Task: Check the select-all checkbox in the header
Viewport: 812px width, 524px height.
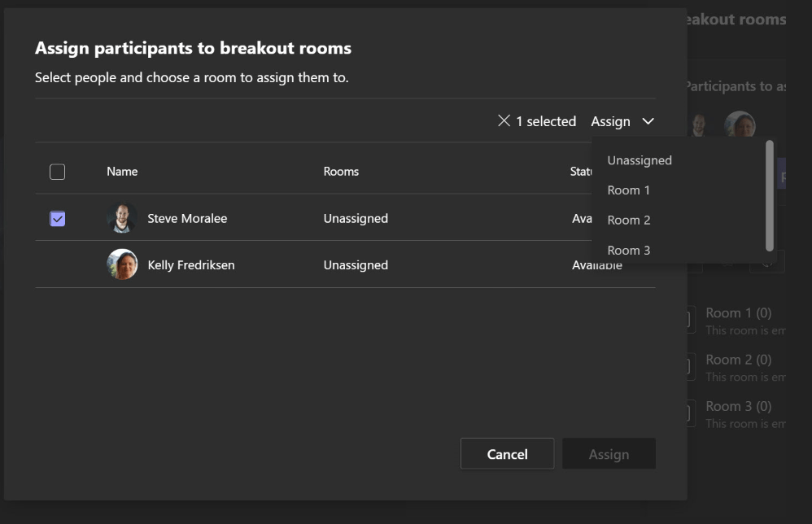Action: click(x=57, y=172)
